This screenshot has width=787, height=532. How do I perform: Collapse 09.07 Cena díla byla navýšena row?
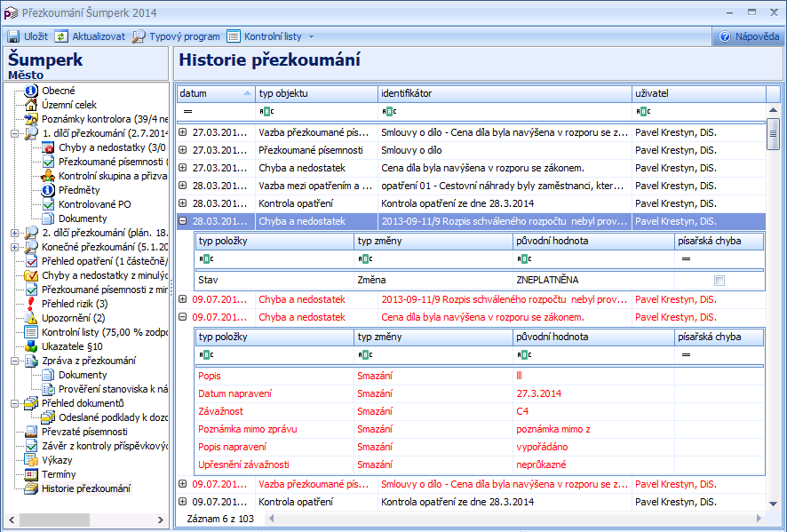(183, 317)
